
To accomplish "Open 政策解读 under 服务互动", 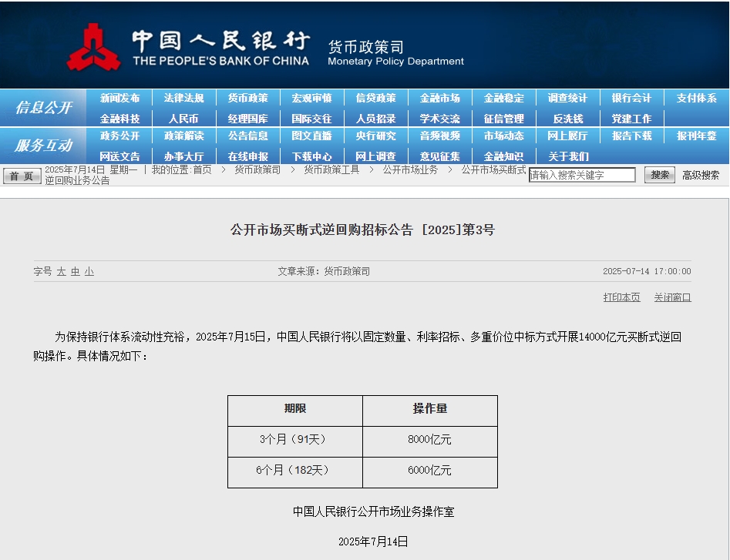I will click(x=183, y=136).
